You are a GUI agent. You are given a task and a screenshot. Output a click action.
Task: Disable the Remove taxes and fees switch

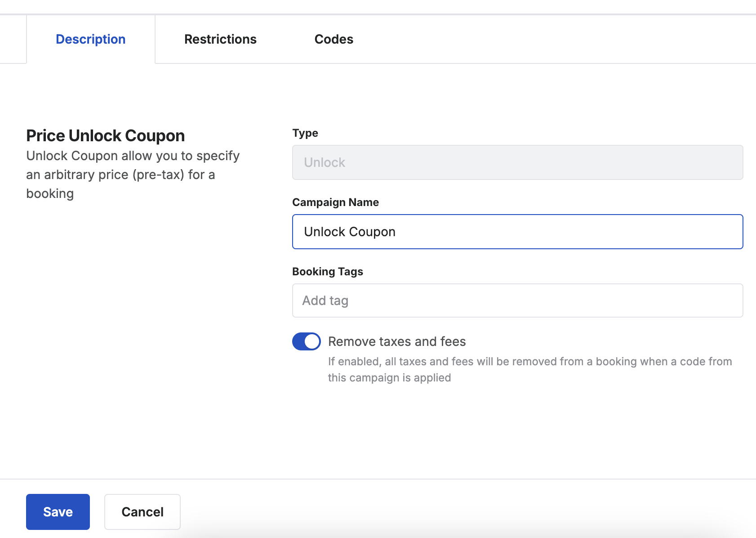tap(307, 341)
